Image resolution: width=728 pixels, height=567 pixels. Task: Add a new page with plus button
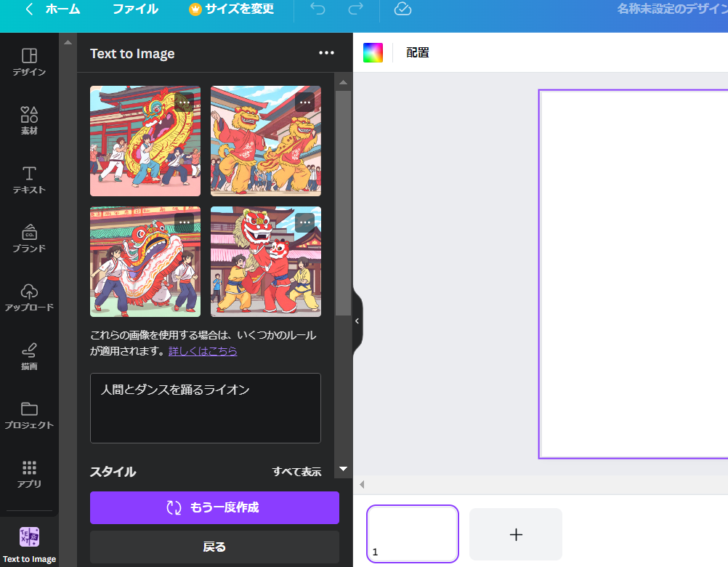(516, 535)
